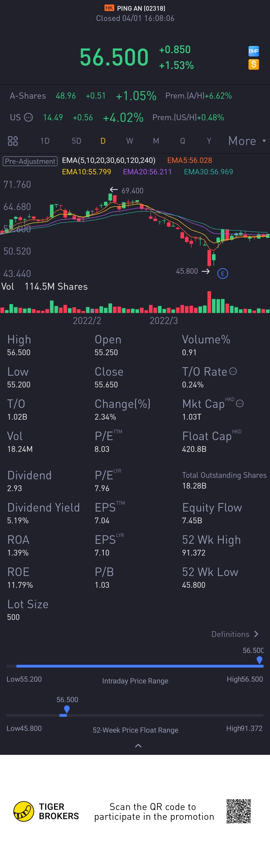Tap the orange dollar sign icon
The height and width of the screenshot is (868, 270).
(x=253, y=64)
